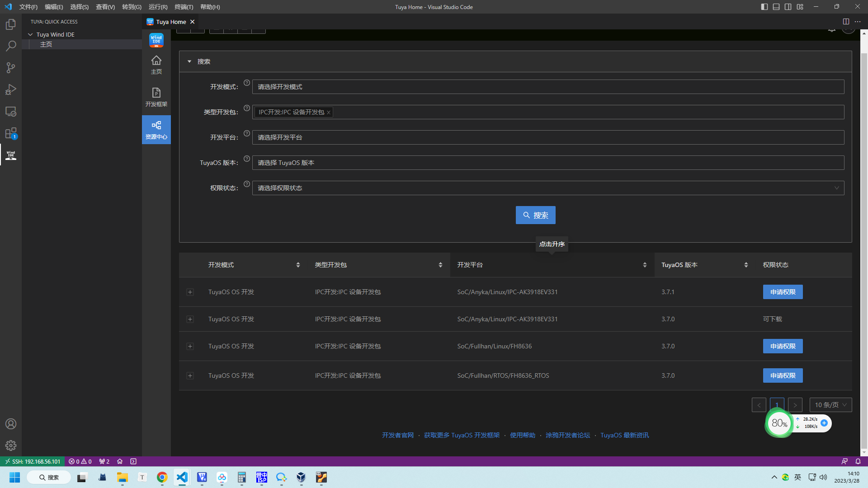This screenshot has height=488, width=868.
Task: Expand row SoC/Fullhan/RTOS/FH8636_RTOS
Action: coord(190,376)
